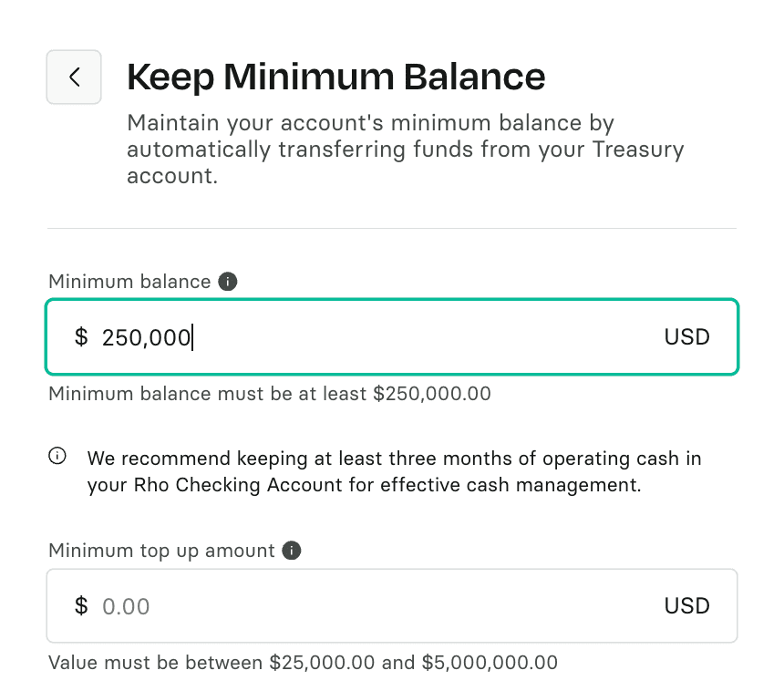Click the dollar sign in Minimum balance field
The height and width of the screenshot is (691, 784).
(81, 337)
